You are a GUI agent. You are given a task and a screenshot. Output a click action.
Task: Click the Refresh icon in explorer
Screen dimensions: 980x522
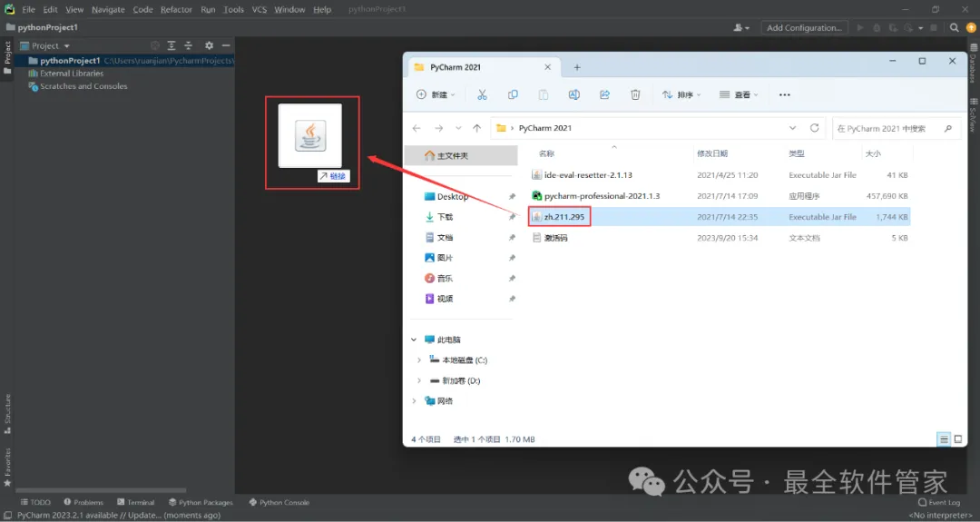tap(814, 128)
